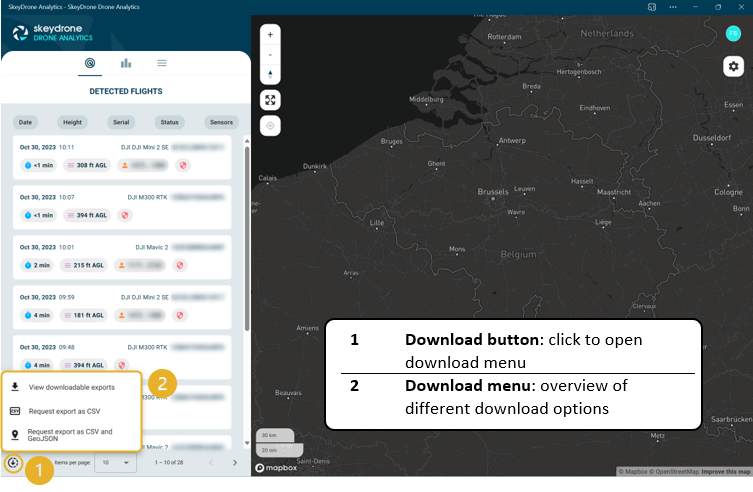Open the 09:59 DJI Mini 2 SE flight
The image size is (753, 492).
point(122,307)
